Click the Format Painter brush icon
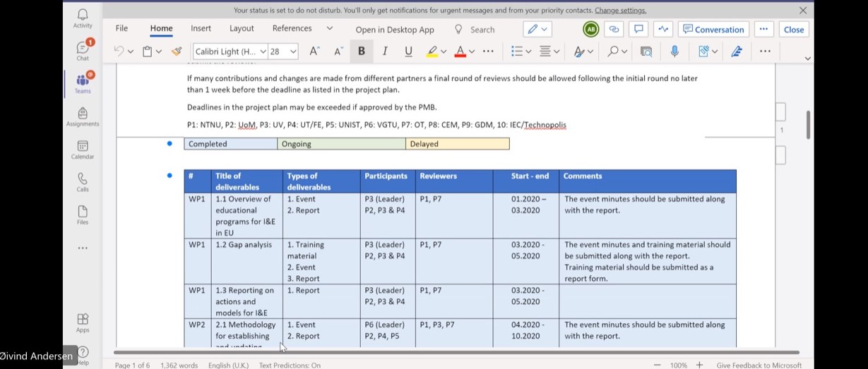The width and height of the screenshot is (868, 369). (177, 52)
